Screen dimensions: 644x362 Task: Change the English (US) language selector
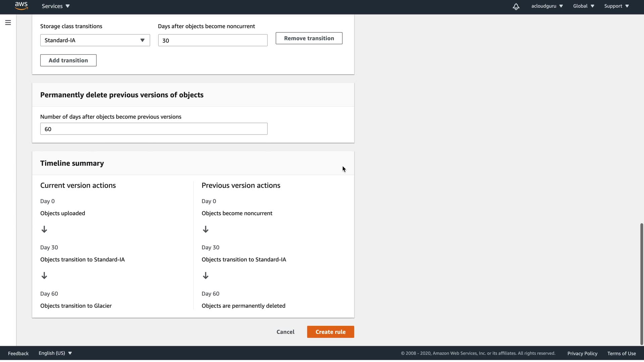55,353
